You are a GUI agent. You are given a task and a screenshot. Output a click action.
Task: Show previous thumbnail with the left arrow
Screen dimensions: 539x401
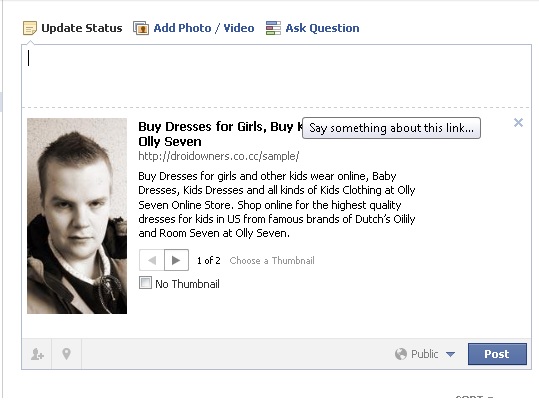[152, 260]
